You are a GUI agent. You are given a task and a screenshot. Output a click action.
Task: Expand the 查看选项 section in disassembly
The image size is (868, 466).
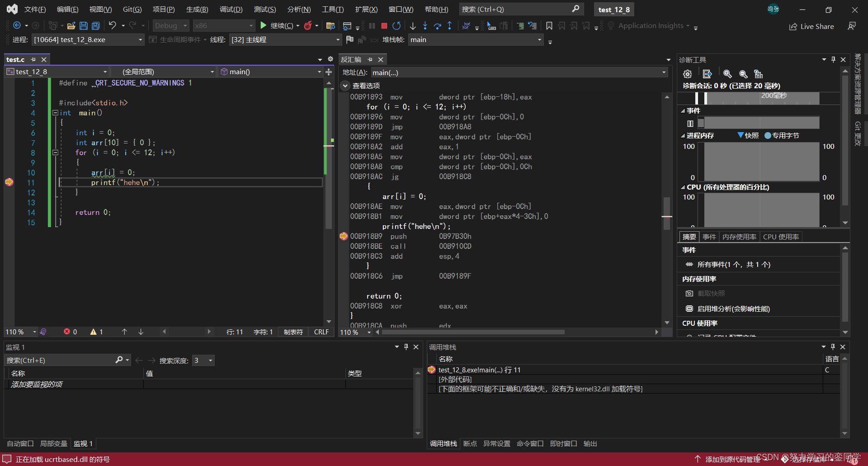click(345, 86)
